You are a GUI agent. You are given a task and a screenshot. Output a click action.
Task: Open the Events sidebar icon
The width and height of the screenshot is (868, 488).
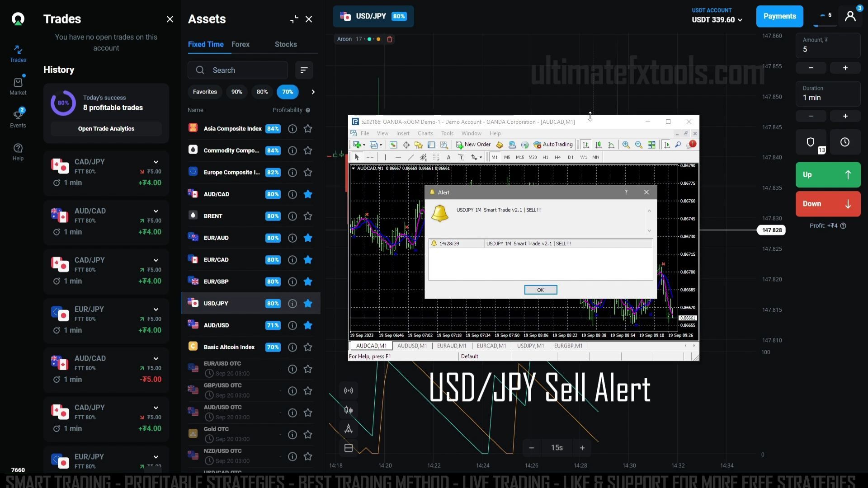18,118
